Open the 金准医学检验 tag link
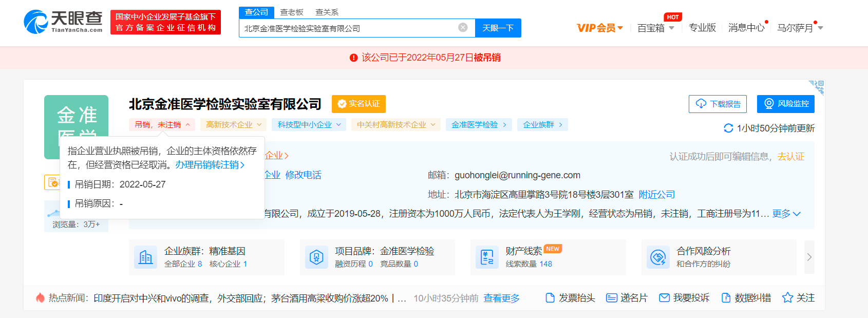Screen dimensions: 868x318 479,125
